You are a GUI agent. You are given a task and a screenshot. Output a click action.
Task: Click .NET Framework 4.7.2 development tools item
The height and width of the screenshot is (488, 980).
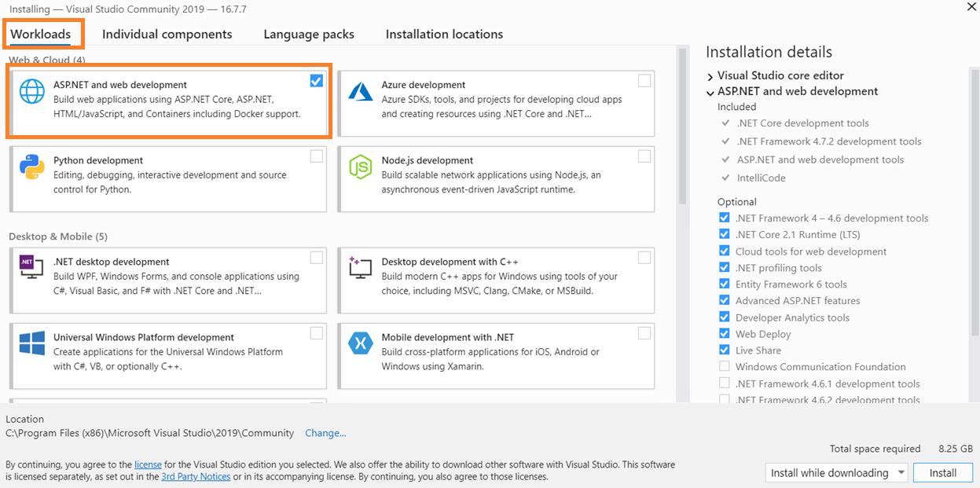point(829,141)
